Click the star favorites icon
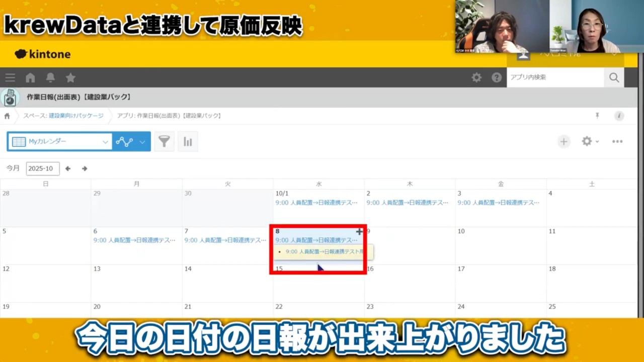 click(70, 77)
